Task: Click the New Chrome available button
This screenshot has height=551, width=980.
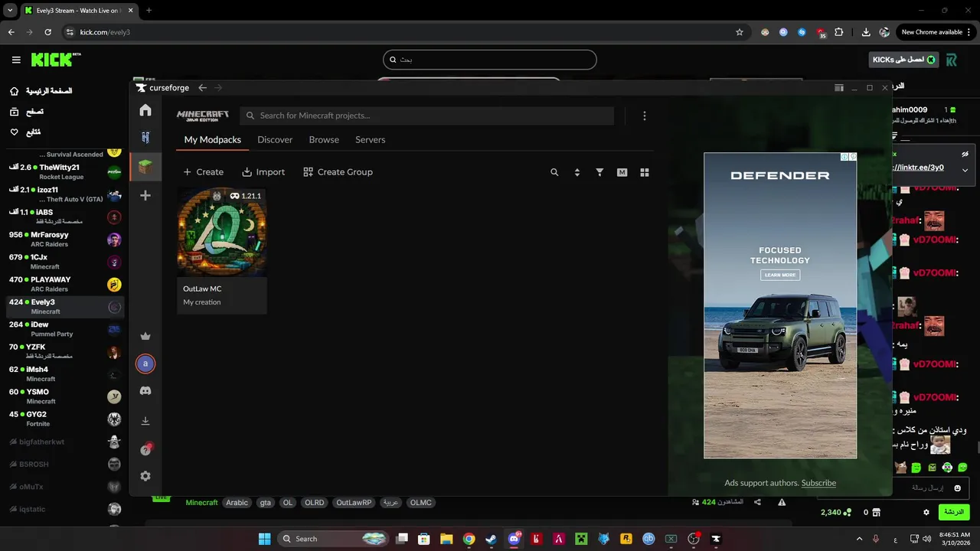Action: pos(934,32)
